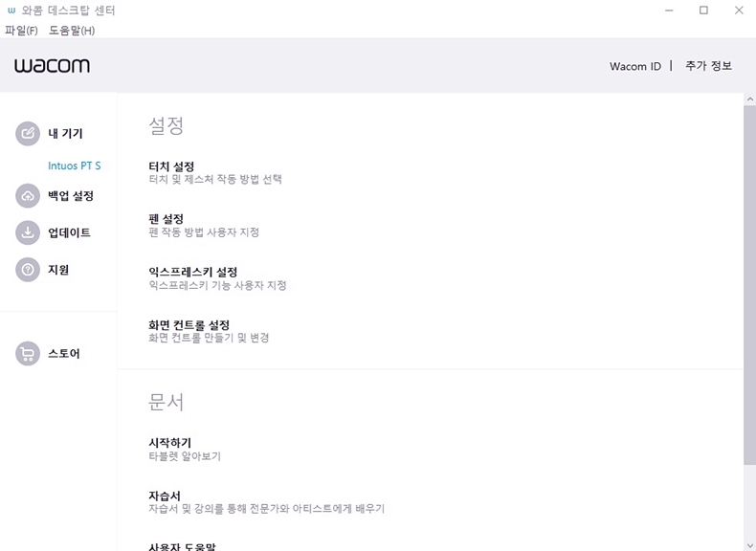Click the 익스프레스키 기능 사용자 지정 description
This screenshot has height=551, width=756.
pos(217,285)
